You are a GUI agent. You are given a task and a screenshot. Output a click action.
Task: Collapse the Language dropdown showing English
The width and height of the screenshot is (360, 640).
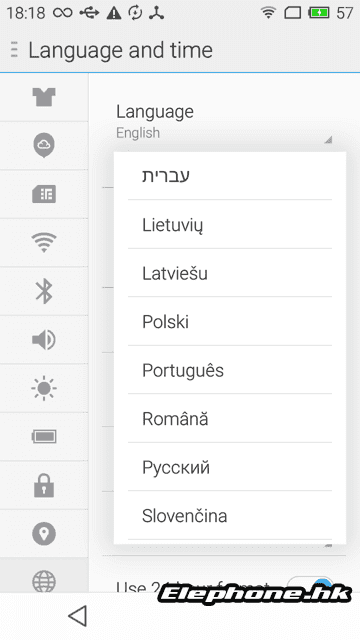coord(224,122)
